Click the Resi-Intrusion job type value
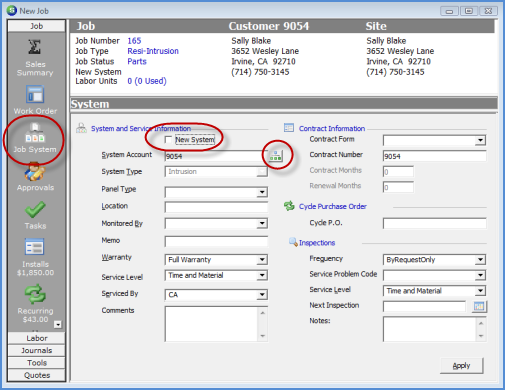The width and height of the screenshot is (505, 390). coord(153,51)
